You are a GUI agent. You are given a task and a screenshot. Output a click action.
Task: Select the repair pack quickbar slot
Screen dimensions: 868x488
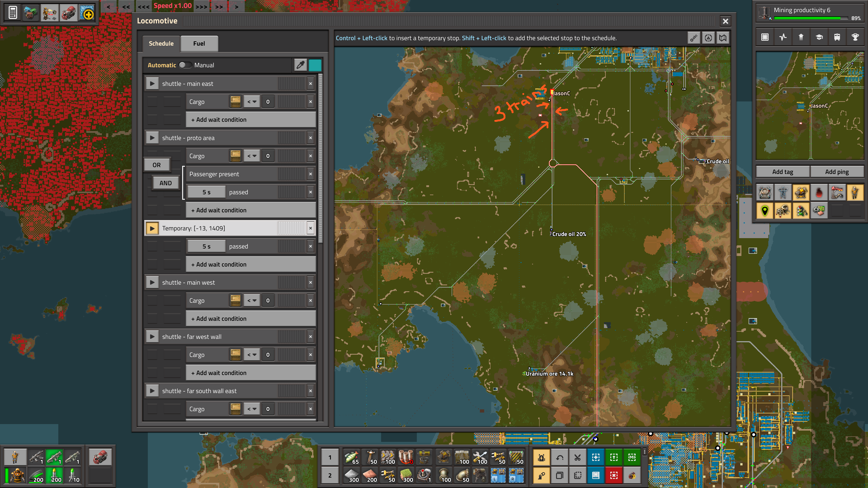(x=480, y=457)
